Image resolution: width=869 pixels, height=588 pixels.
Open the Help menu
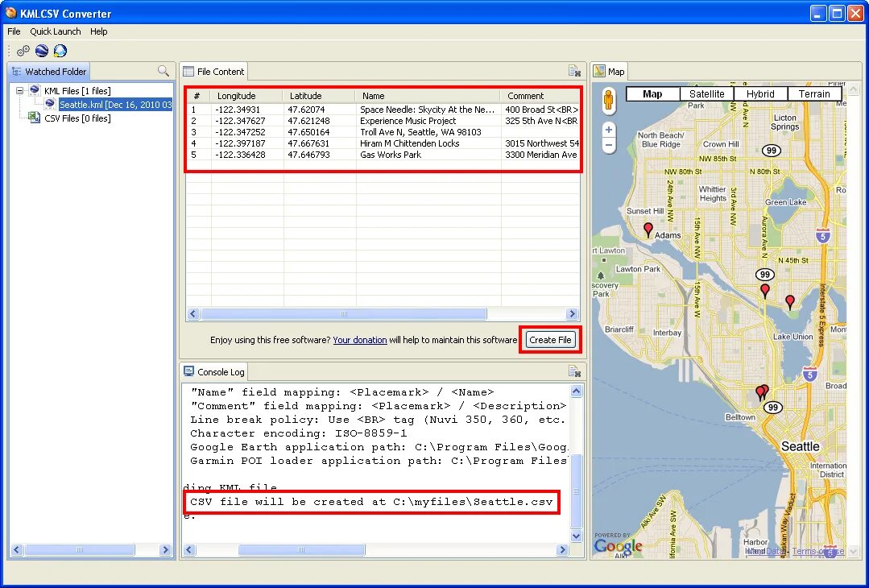tap(98, 31)
